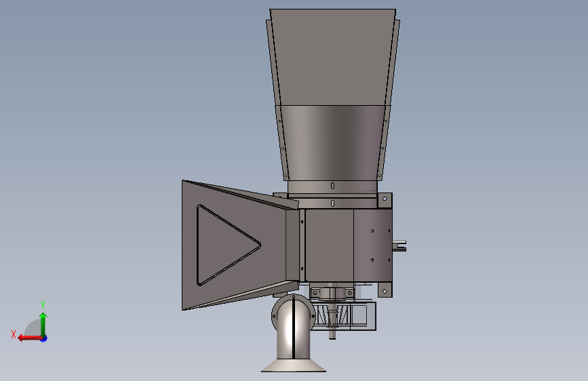This screenshot has width=588, height=381.
Task: Select the slot on the upper collar ring
Action: (x=332, y=186)
